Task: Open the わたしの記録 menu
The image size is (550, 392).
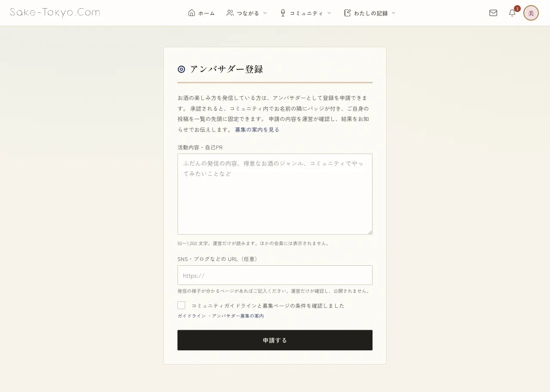Action: pyautogui.click(x=370, y=13)
